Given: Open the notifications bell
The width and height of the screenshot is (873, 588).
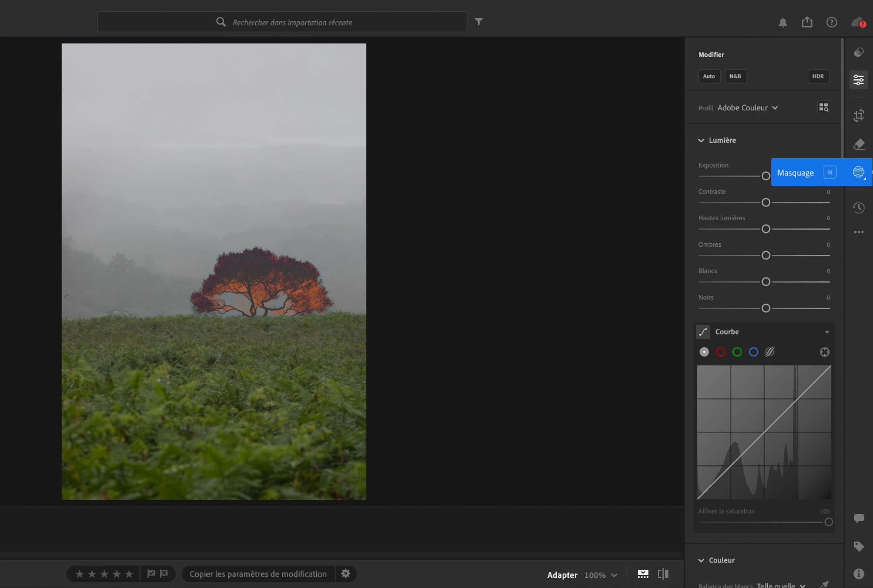Looking at the screenshot, I should click(x=783, y=22).
